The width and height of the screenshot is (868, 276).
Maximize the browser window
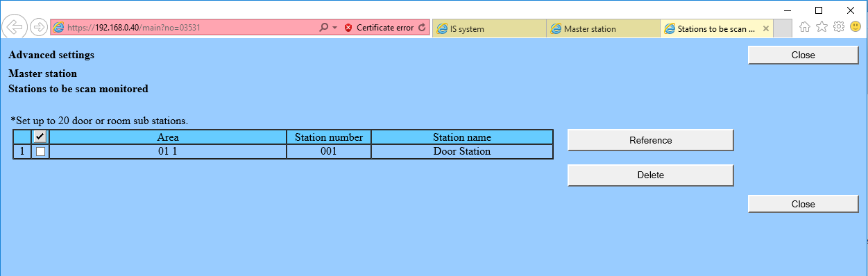pyautogui.click(x=819, y=10)
